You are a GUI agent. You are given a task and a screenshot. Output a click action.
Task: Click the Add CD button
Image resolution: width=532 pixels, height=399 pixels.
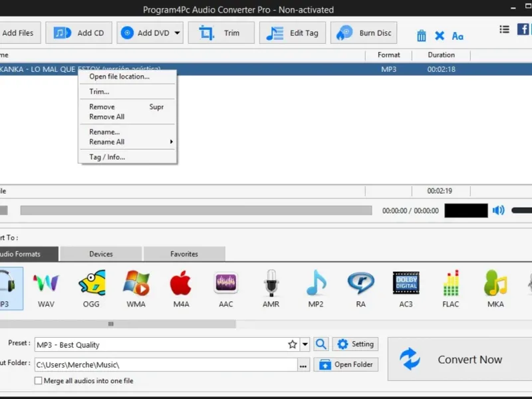(78, 33)
